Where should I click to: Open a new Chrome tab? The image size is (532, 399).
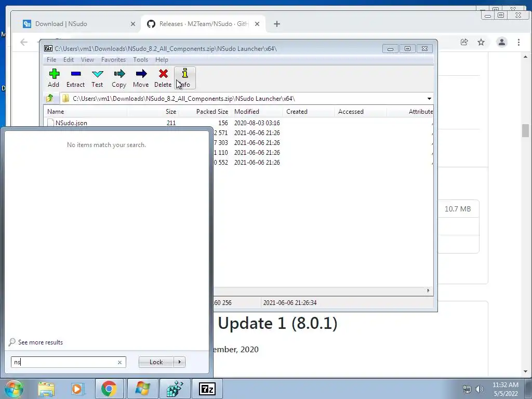tap(277, 24)
